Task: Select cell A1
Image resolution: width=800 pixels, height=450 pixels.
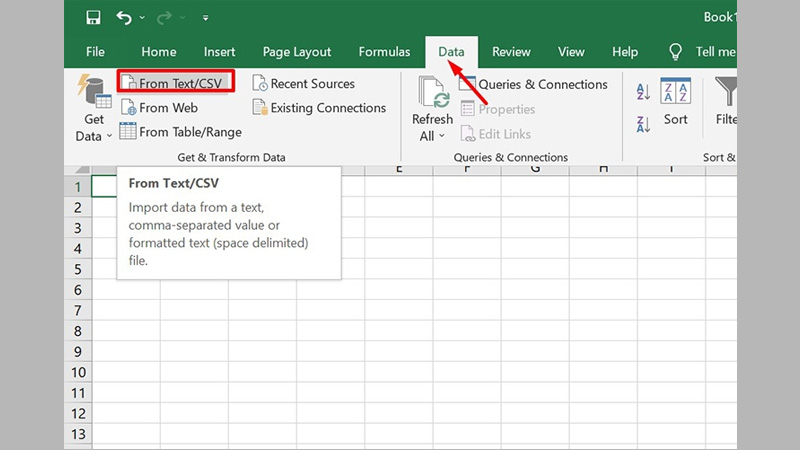Action: click(104, 186)
